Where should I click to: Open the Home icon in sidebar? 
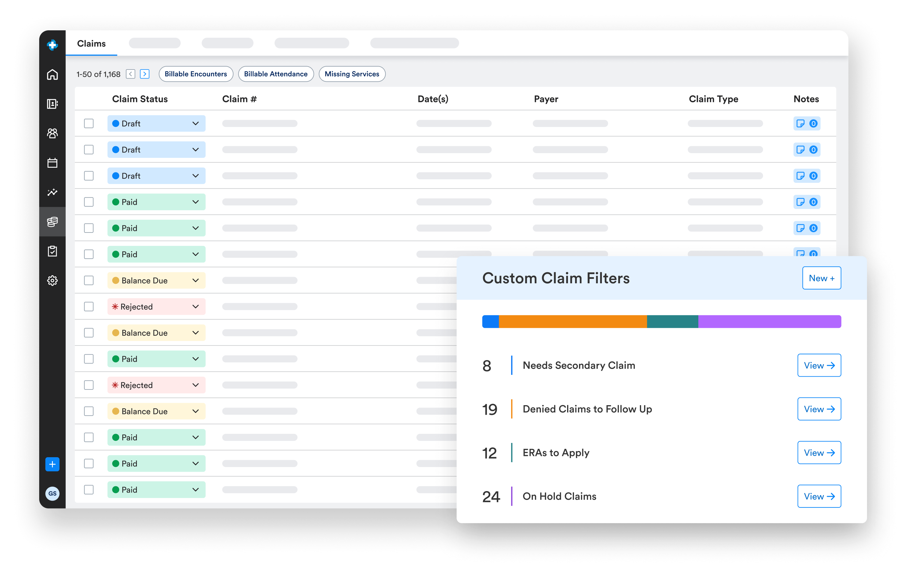[x=52, y=74]
